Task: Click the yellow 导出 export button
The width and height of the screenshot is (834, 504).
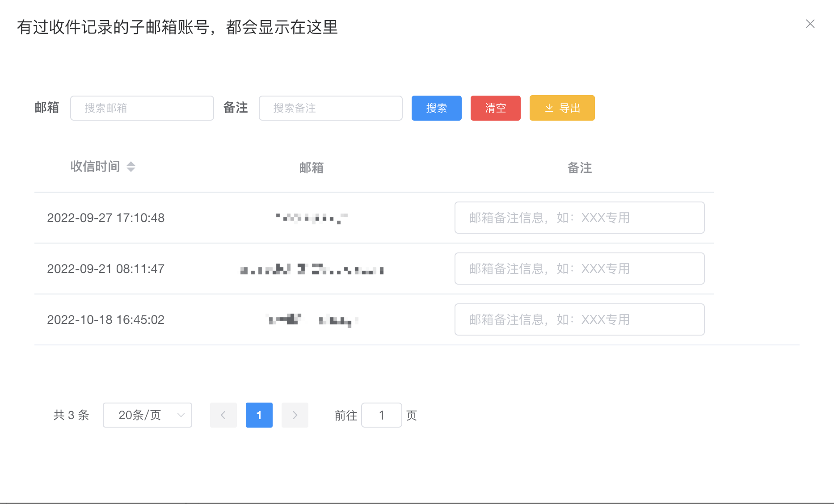Action: (x=562, y=108)
